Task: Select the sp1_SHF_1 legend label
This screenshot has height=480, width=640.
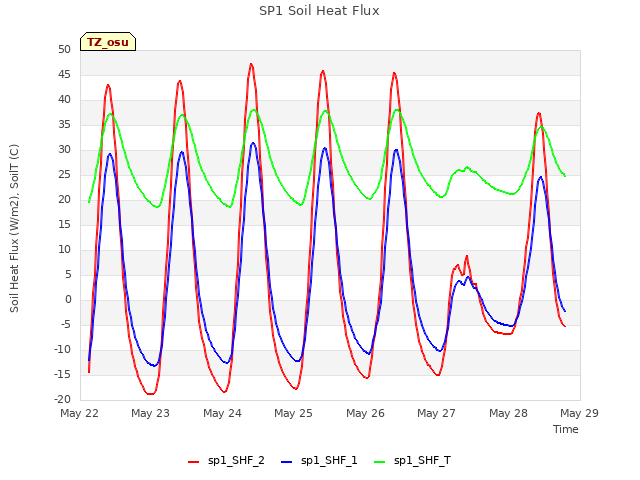Action: point(329,461)
